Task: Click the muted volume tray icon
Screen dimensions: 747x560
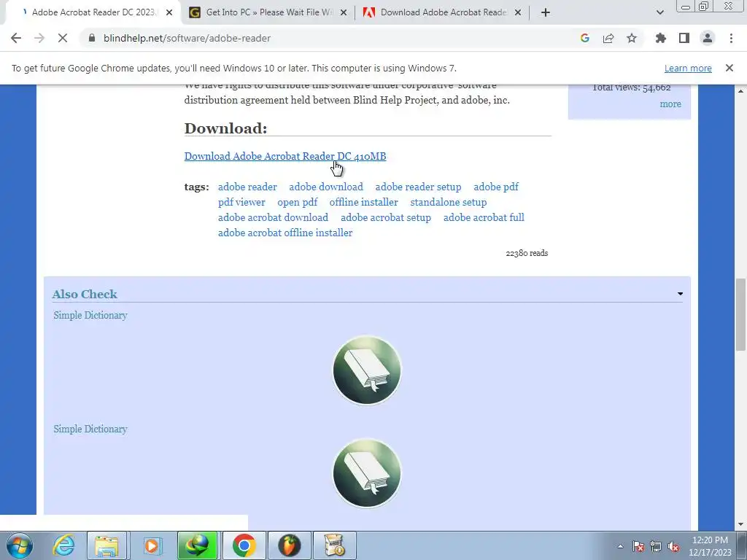Action: (x=673, y=546)
